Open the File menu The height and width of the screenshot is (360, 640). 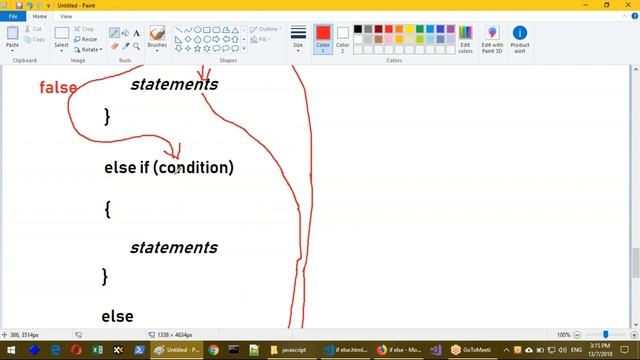click(x=13, y=16)
